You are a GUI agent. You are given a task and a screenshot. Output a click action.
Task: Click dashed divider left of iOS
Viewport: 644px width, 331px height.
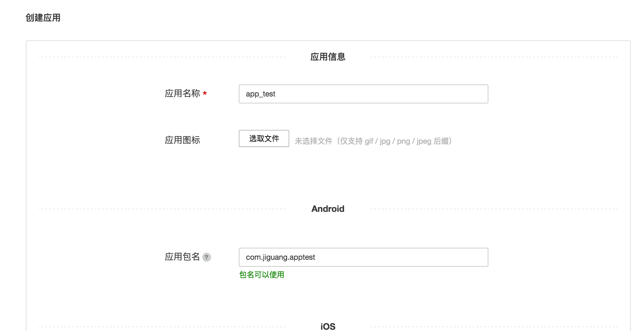[x=162, y=327]
